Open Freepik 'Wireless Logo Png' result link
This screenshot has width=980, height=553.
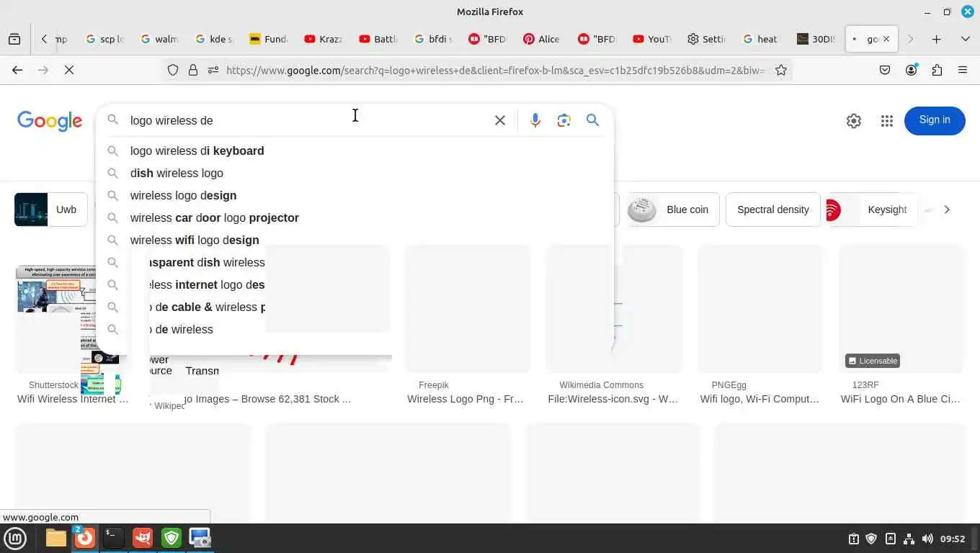465,399
